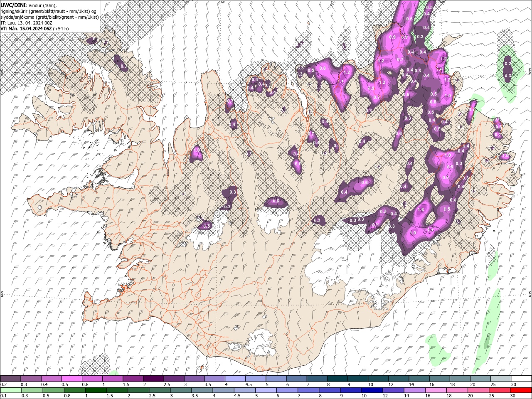Click the light gray swatch labeled 25, upper scale
This screenshot has height=399, width=532.
500,379
